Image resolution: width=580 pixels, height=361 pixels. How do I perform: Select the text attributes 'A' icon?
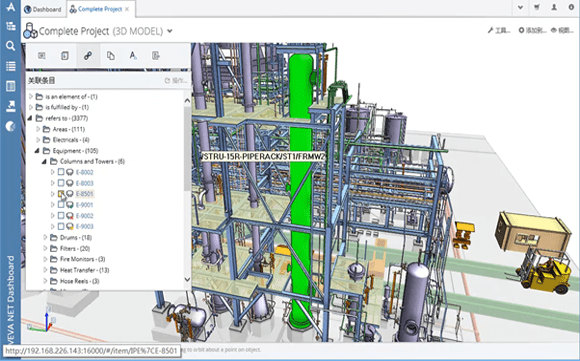point(133,55)
